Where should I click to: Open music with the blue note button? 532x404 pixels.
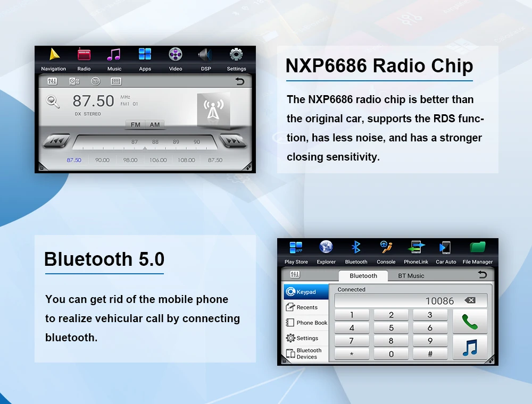470,348
